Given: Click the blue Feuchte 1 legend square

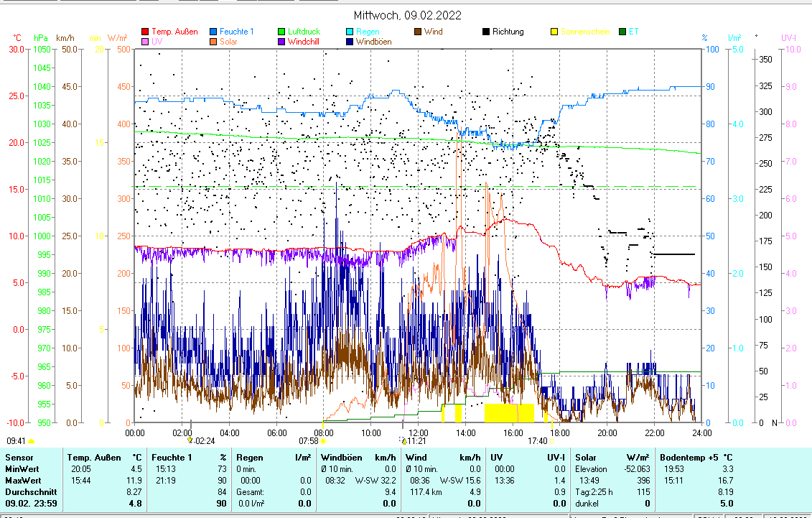Looking at the screenshot, I should [x=213, y=32].
